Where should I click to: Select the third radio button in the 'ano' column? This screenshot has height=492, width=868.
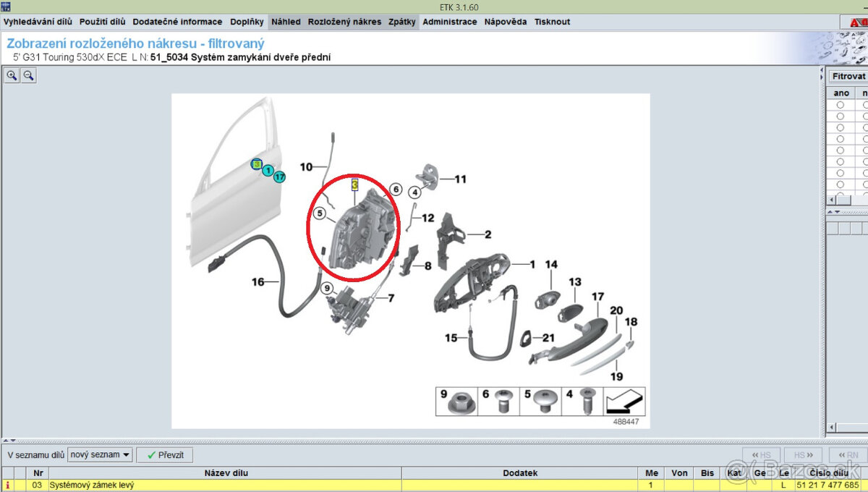click(x=841, y=127)
